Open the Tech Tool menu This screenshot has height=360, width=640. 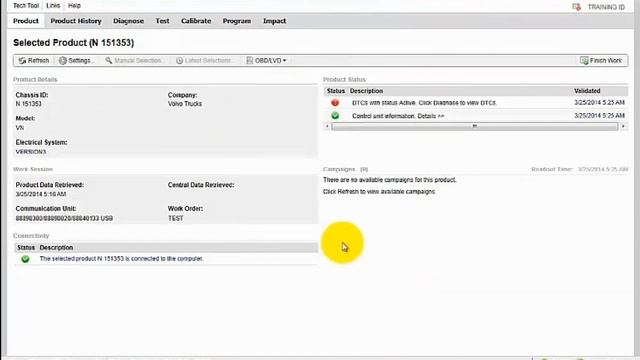[26, 6]
